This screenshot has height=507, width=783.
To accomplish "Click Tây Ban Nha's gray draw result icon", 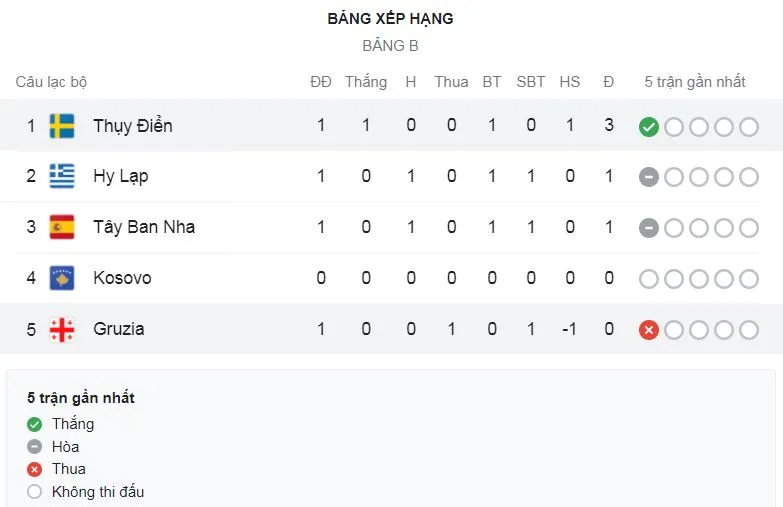I will 649,228.
